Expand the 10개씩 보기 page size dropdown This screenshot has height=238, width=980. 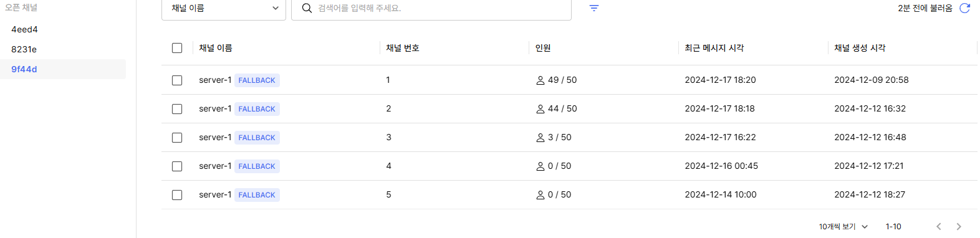coord(843,227)
